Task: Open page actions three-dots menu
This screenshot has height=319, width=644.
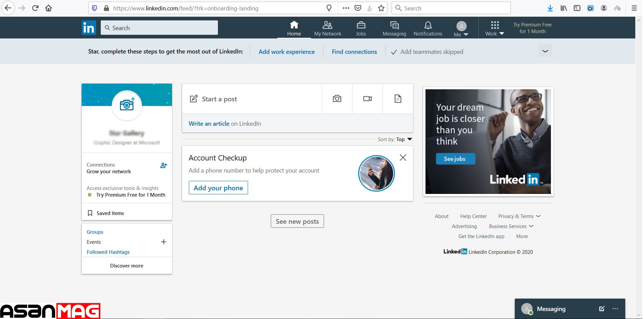Action: pyautogui.click(x=346, y=8)
